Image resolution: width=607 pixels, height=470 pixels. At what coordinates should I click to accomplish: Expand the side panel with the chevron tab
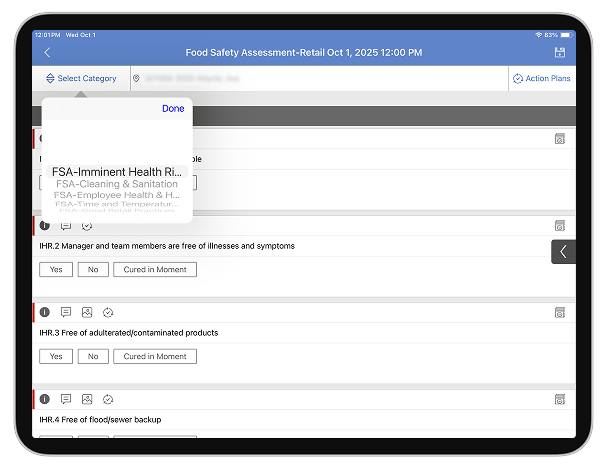click(x=563, y=252)
